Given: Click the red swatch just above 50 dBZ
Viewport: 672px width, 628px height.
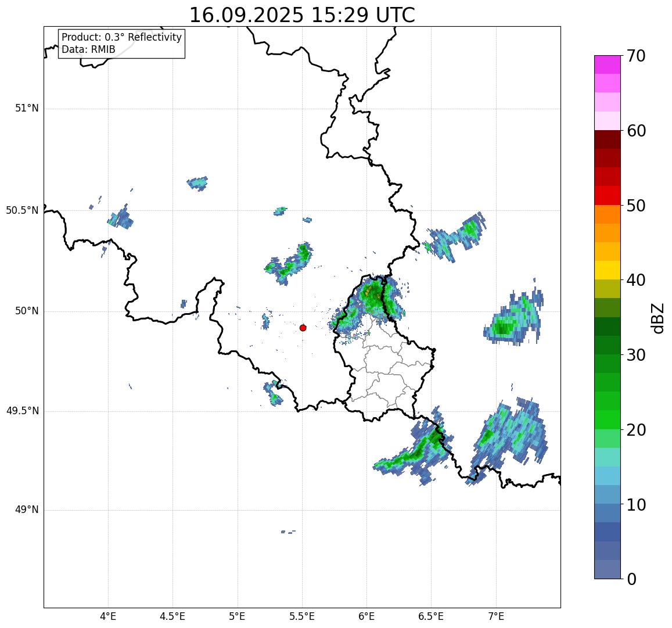Looking at the screenshot, I should [608, 195].
